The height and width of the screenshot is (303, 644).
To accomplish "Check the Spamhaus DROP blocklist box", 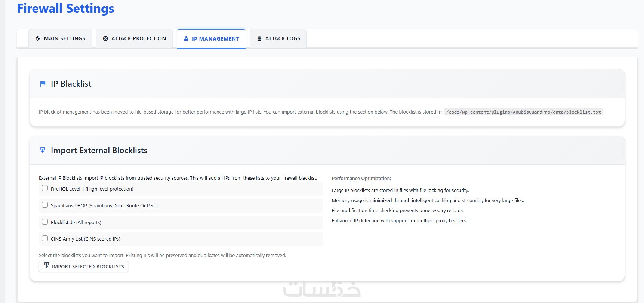I will tap(45, 205).
